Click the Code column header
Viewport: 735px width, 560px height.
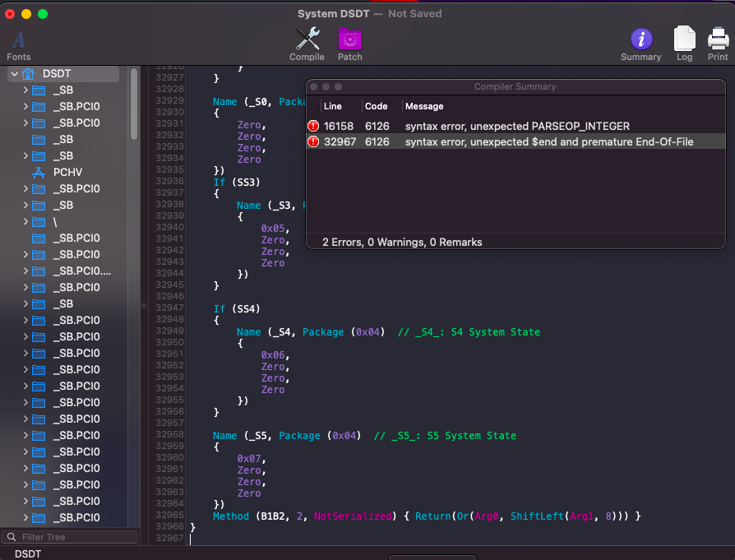[x=377, y=106]
